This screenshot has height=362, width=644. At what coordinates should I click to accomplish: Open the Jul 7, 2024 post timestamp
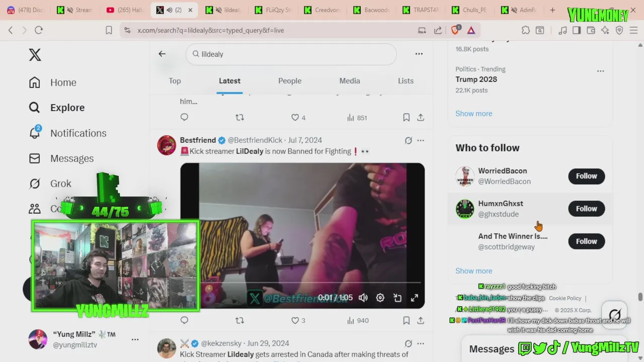tap(305, 140)
